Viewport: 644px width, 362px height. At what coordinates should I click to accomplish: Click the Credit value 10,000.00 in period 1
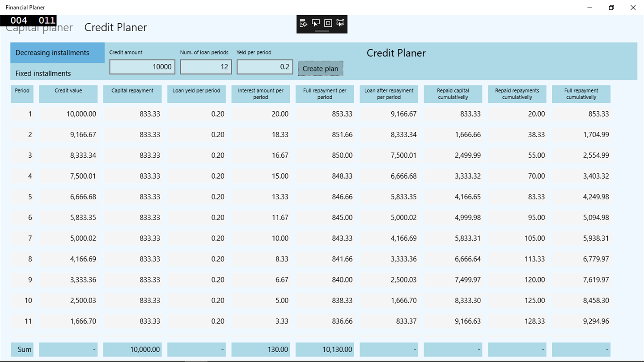pyautogui.click(x=68, y=114)
